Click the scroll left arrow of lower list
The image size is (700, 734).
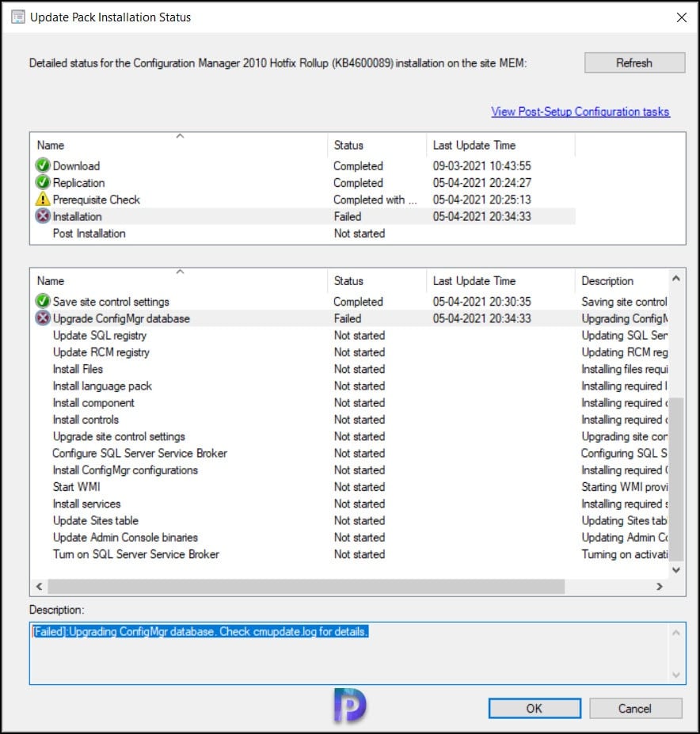tap(40, 587)
